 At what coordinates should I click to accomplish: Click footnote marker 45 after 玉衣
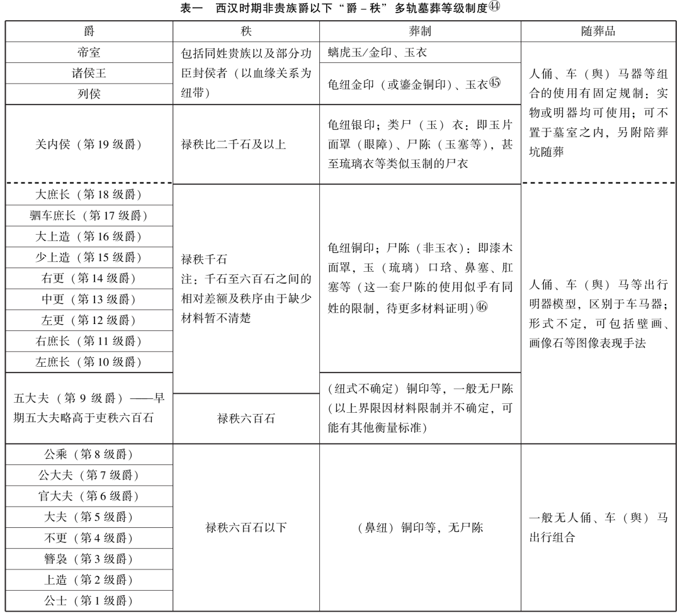(x=494, y=82)
